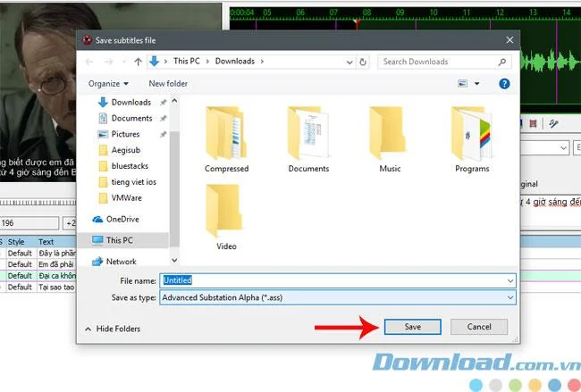Open the address bar path dropdown

click(349, 63)
